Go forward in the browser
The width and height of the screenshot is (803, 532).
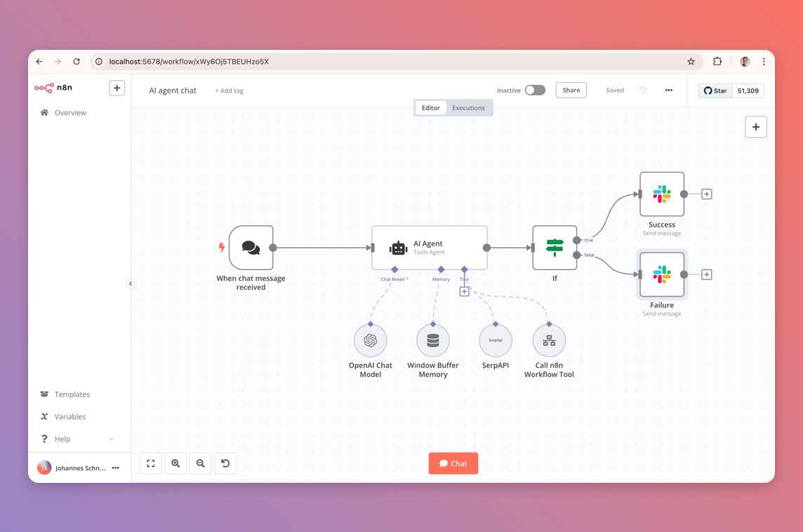(x=58, y=62)
